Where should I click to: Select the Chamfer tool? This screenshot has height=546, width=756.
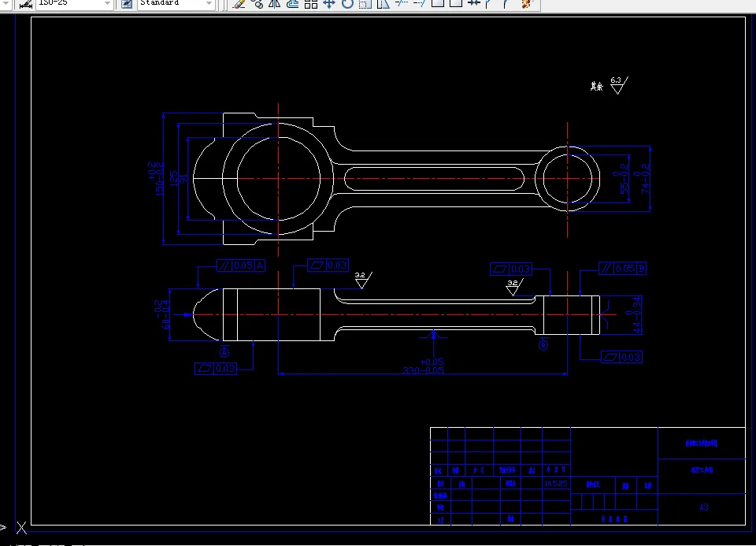click(489, 4)
